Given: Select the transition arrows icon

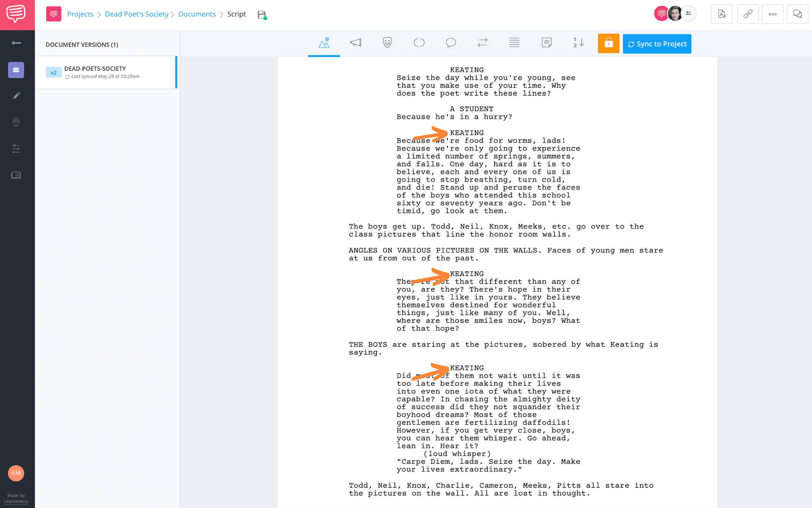Looking at the screenshot, I should (x=482, y=43).
